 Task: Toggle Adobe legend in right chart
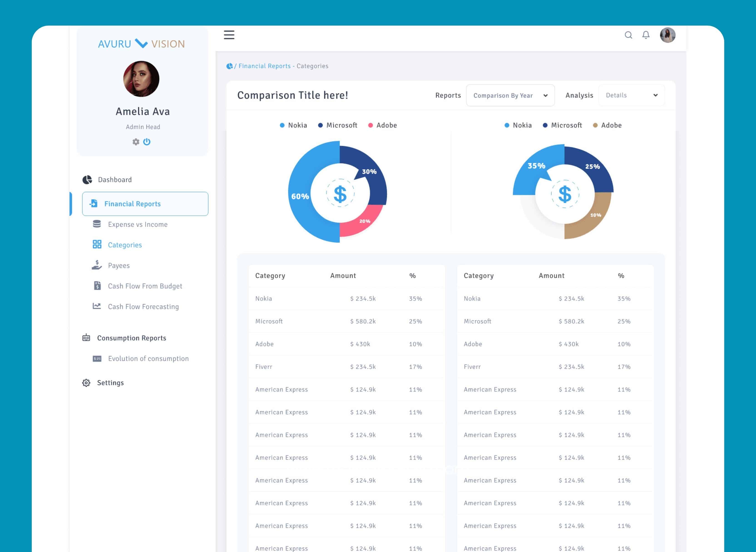[x=607, y=125]
